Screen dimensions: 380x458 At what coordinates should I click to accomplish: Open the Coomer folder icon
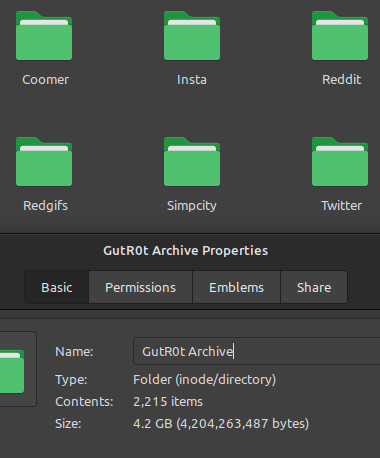pyautogui.click(x=44, y=36)
